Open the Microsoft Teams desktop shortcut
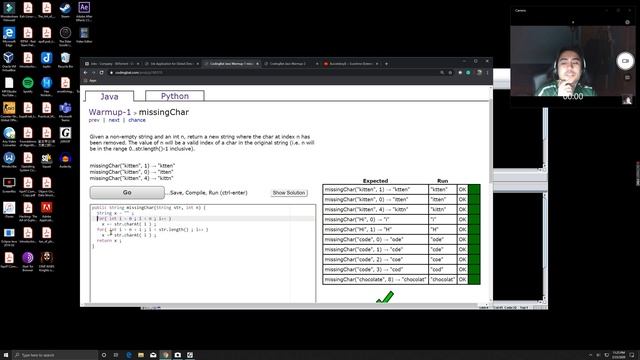This screenshot has width=640, height=360. pos(65,111)
